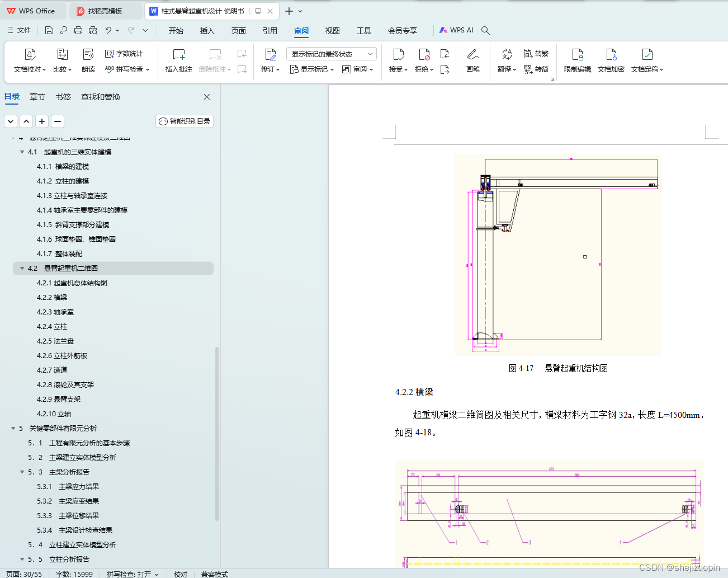Click the outline pane vertical scrollbar
This screenshot has width=728, height=578.
pos(217,434)
